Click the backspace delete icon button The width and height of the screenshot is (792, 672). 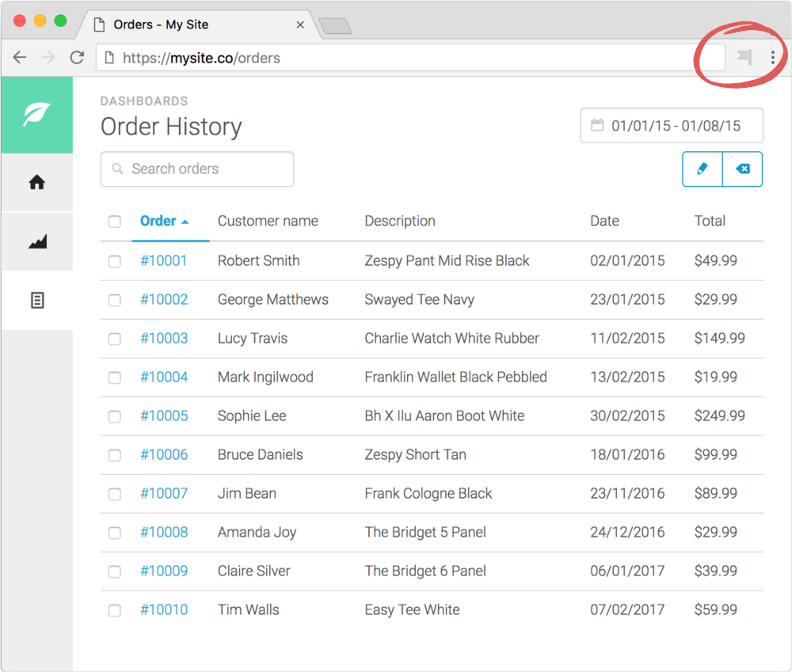[743, 169]
